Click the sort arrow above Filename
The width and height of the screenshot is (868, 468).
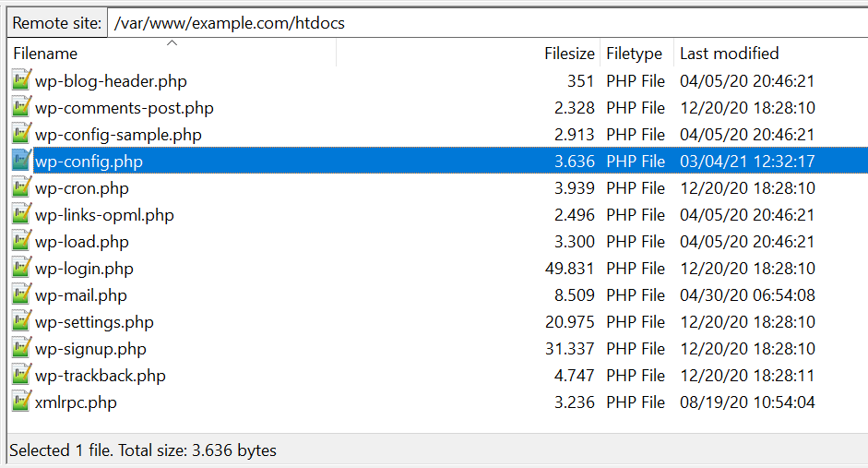pos(172,42)
